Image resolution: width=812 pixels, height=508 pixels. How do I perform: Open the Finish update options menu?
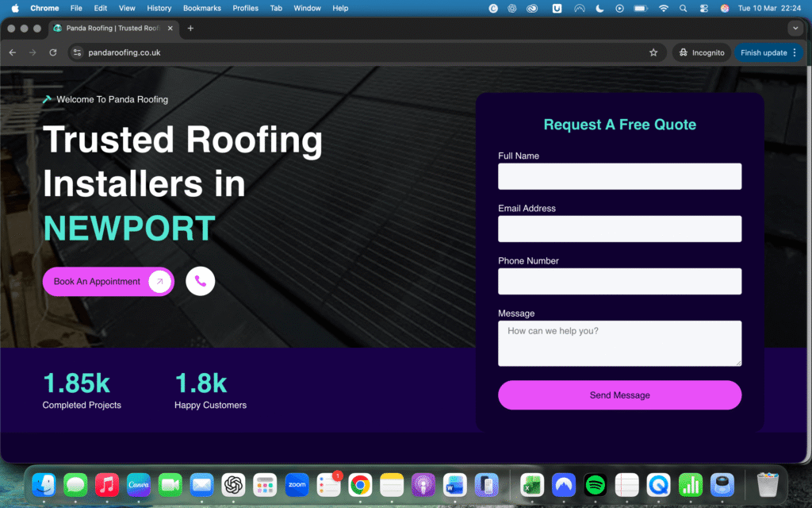(x=795, y=52)
